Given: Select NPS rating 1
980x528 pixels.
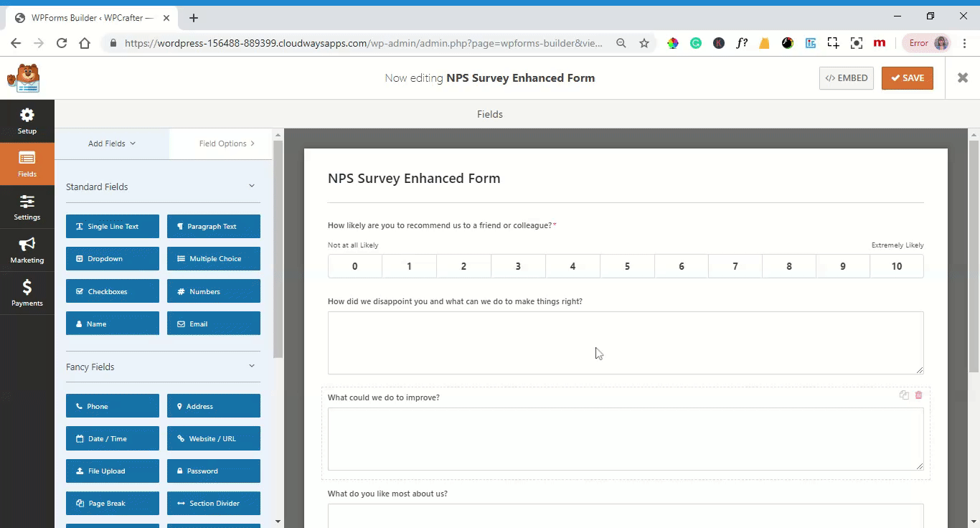Looking at the screenshot, I should [410, 266].
